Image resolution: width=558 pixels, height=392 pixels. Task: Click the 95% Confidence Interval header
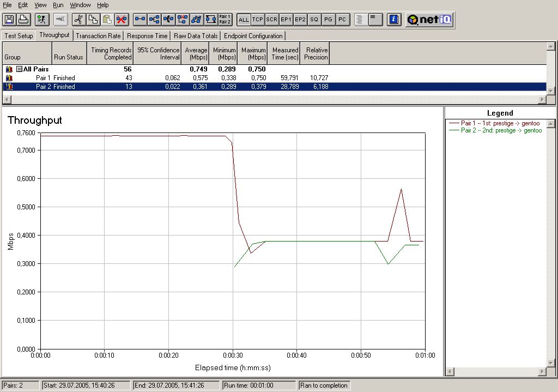157,53
